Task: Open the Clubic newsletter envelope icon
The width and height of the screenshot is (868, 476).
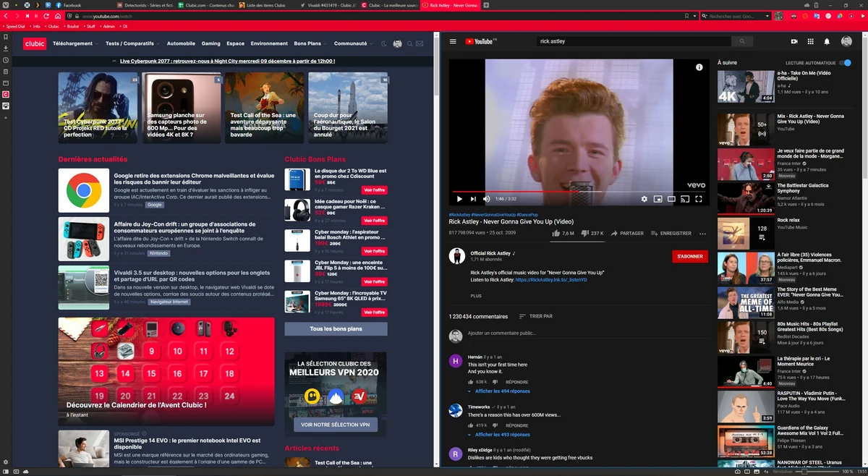Action: (420, 44)
